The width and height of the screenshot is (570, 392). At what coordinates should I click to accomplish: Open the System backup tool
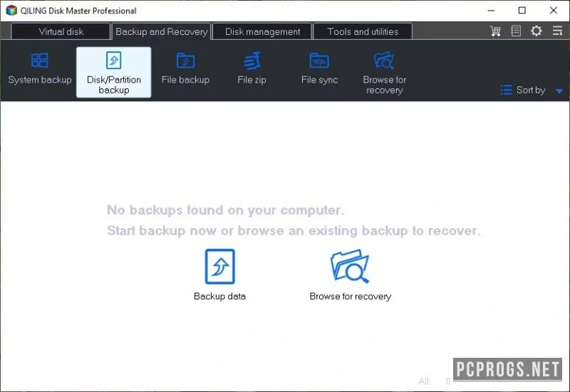pos(40,69)
